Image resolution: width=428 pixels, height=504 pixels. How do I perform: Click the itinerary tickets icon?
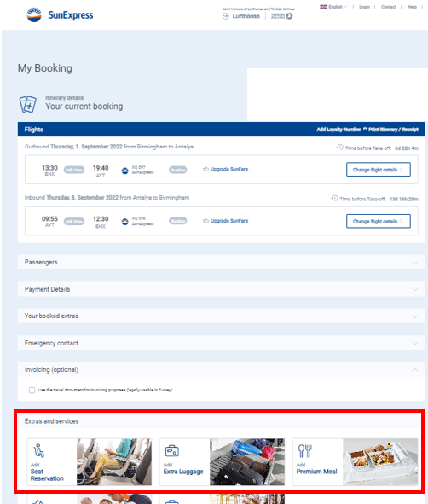point(27,104)
